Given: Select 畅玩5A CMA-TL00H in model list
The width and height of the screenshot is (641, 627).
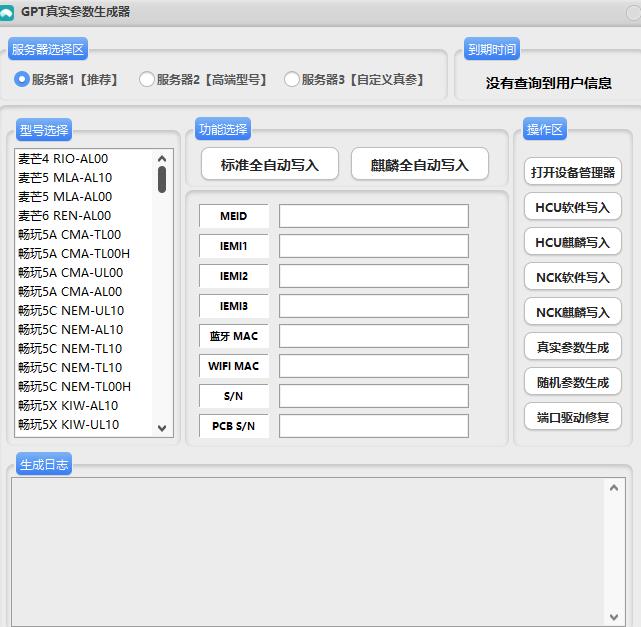Looking at the screenshot, I should point(83,253).
